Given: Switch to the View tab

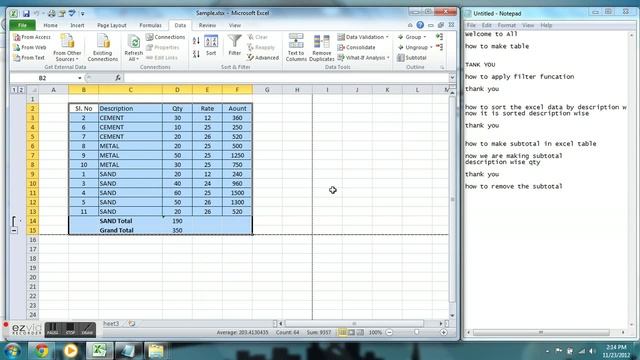Looking at the screenshot, I should tap(235, 25).
